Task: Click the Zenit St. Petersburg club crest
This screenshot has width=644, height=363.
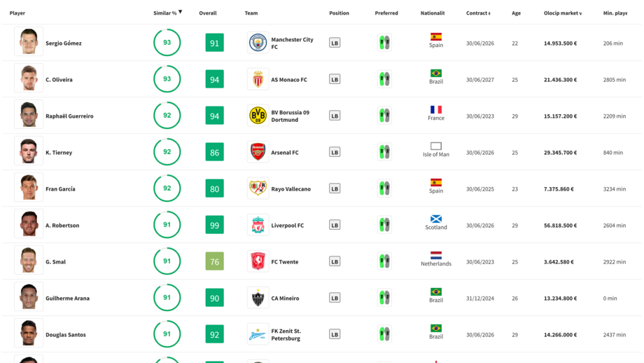Action: pyautogui.click(x=258, y=334)
